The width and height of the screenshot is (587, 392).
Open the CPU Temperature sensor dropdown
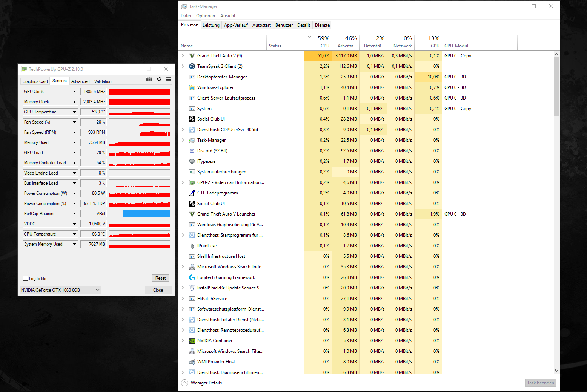pyautogui.click(x=74, y=234)
